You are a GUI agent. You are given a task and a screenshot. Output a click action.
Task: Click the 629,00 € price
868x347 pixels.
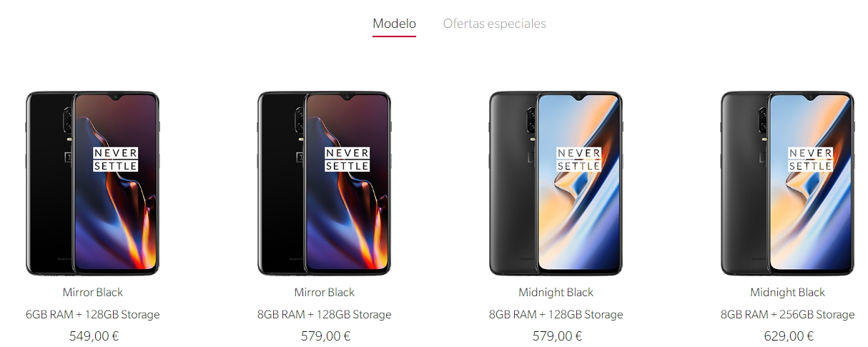[789, 336]
